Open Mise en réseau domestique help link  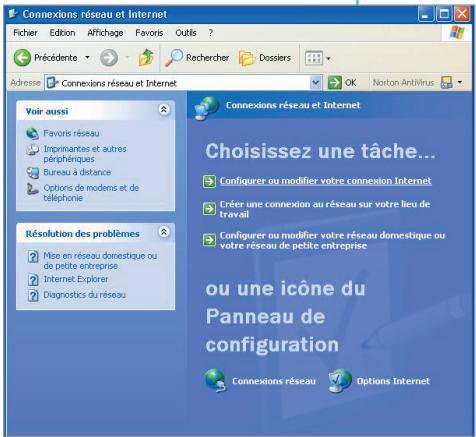coord(100,261)
